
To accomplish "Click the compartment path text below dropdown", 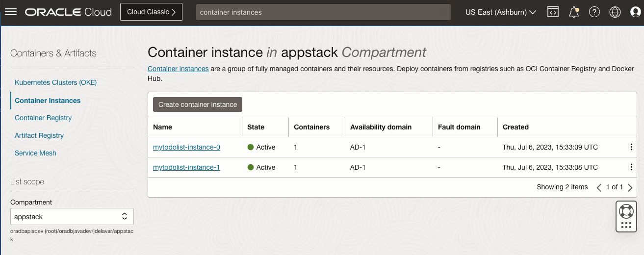I will point(72,235).
